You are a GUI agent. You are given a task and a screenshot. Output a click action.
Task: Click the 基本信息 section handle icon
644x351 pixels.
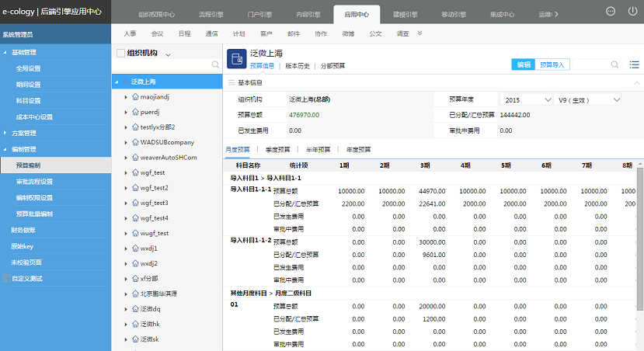(231, 82)
